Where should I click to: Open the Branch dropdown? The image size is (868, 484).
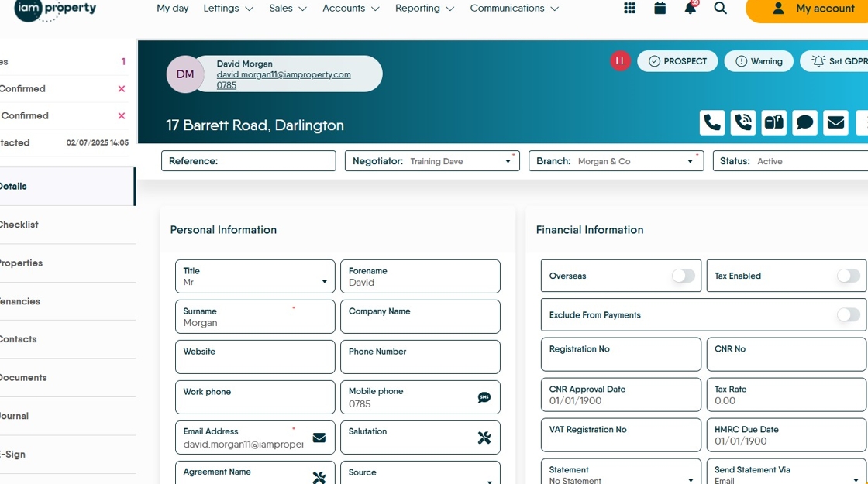tap(616, 161)
